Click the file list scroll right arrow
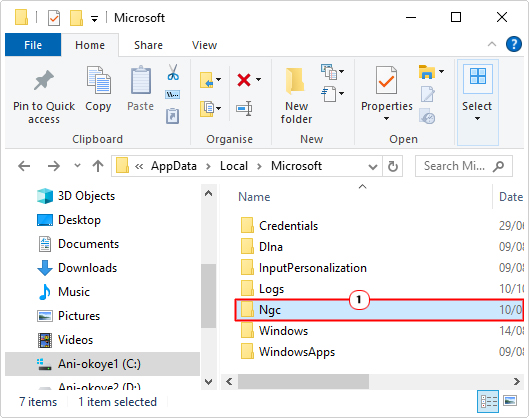The width and height of the screenshot is (529, 418). pyautogui.click(x=517, y=382)
